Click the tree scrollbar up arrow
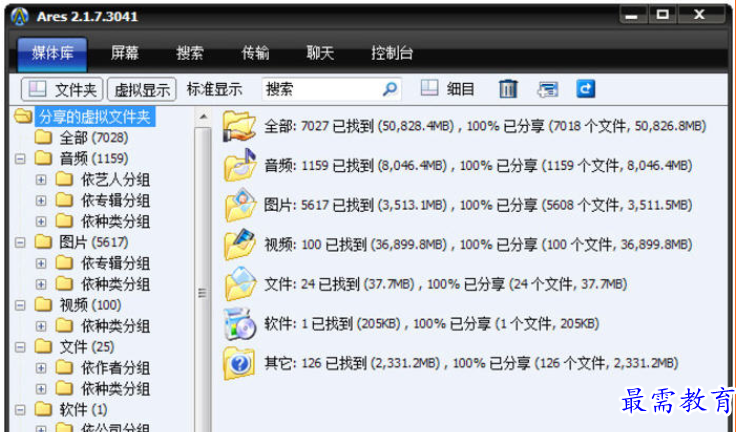This screenshot has height=432, width=743. click(x=203, y=117)
